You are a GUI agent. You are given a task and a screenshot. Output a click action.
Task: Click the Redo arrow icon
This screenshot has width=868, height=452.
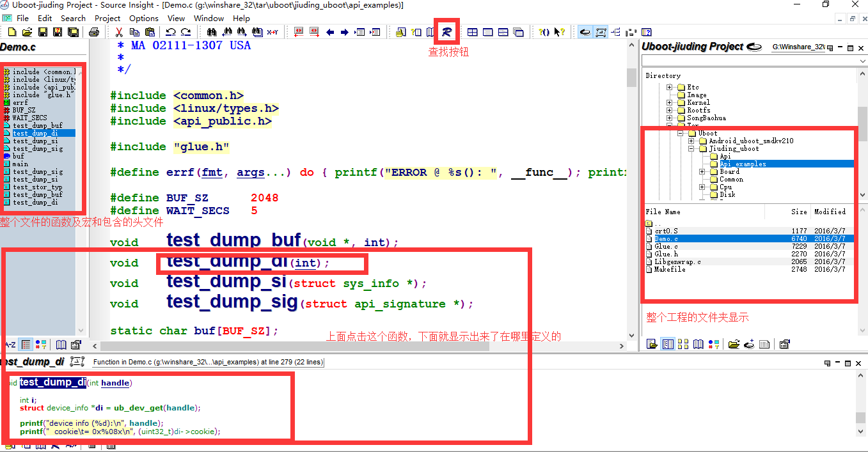tap(186, 32)
